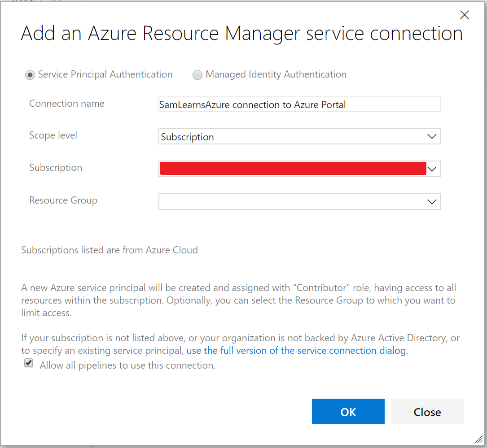This screenshot has width=487, height=448.
Task: Open the Scope level dropdown
Action: coord(299,137)
